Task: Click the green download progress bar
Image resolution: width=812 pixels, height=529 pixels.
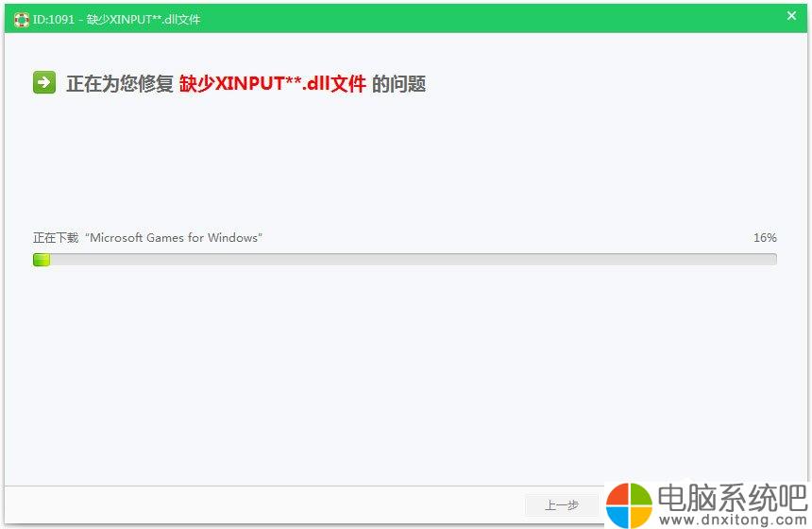Action: [405, 260]
